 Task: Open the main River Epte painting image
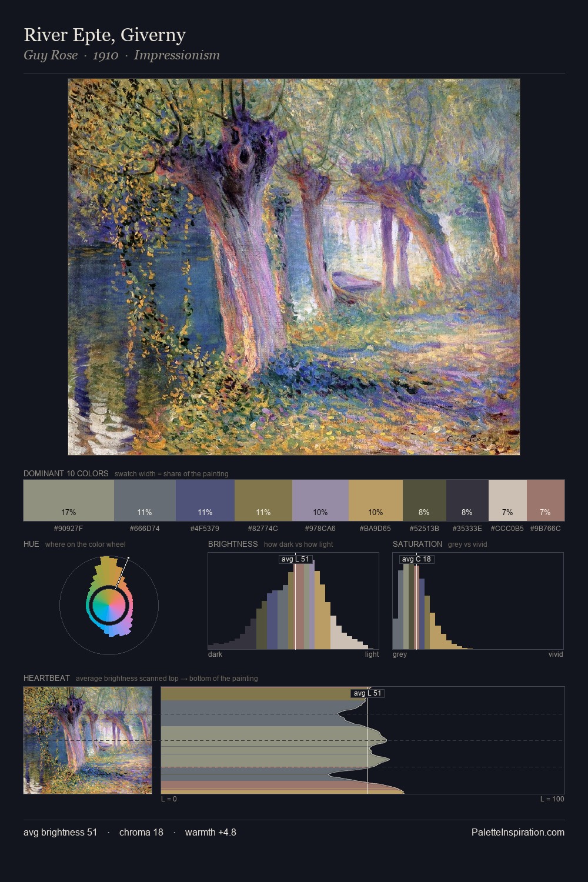(294, 267)
